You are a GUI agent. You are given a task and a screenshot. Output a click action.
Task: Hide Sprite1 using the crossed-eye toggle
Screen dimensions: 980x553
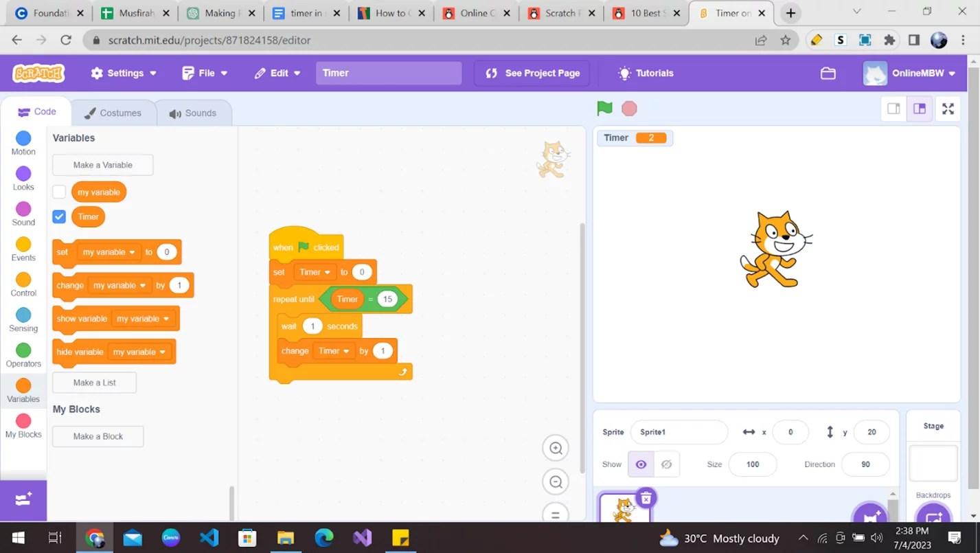(x=665, y=464)
